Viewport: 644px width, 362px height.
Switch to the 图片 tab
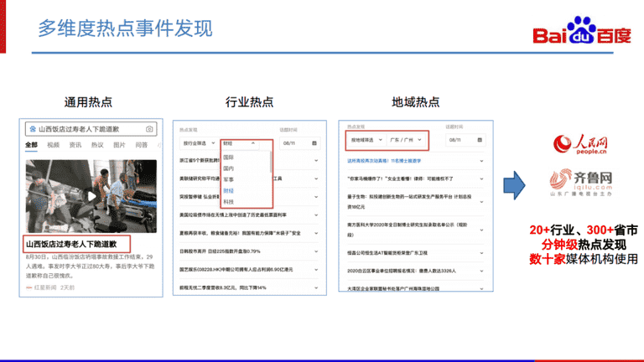(119, 145)
